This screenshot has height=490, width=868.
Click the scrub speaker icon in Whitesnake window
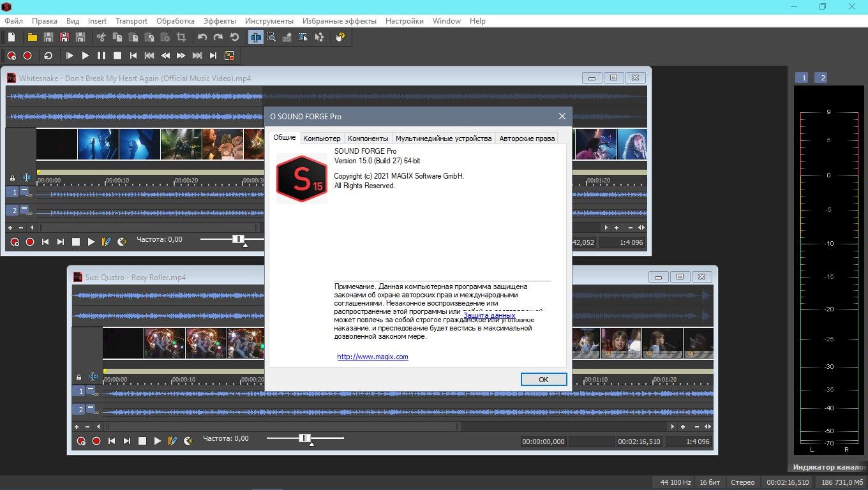[122, 242]
